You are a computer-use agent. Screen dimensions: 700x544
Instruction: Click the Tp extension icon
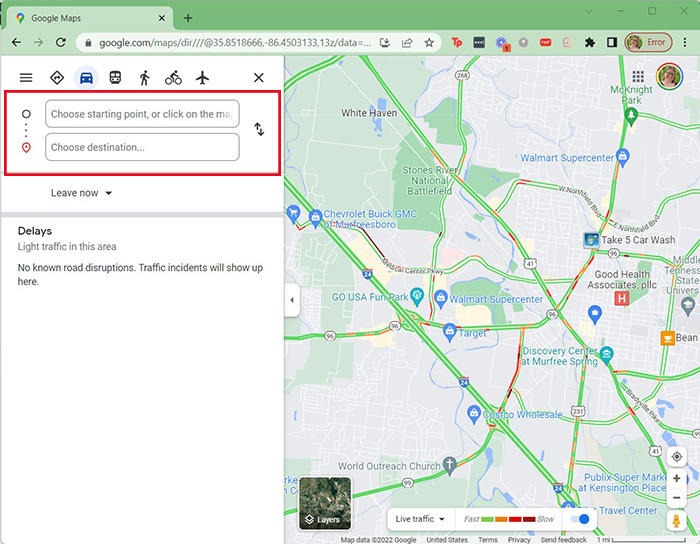tap(457, 42)
